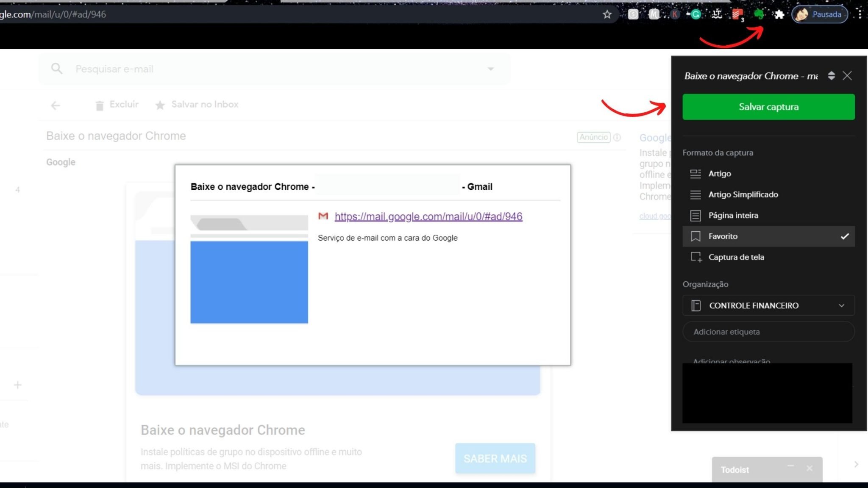Click the plus icon in Gmail's left sidebar
The width and height of the screenshot is (868, 488).
click(x=17, y=385)
